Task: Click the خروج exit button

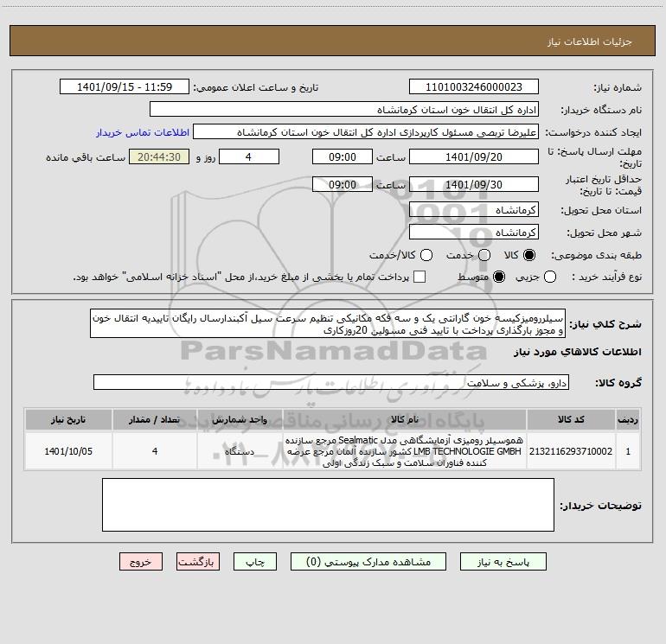Action: [141, 562]
